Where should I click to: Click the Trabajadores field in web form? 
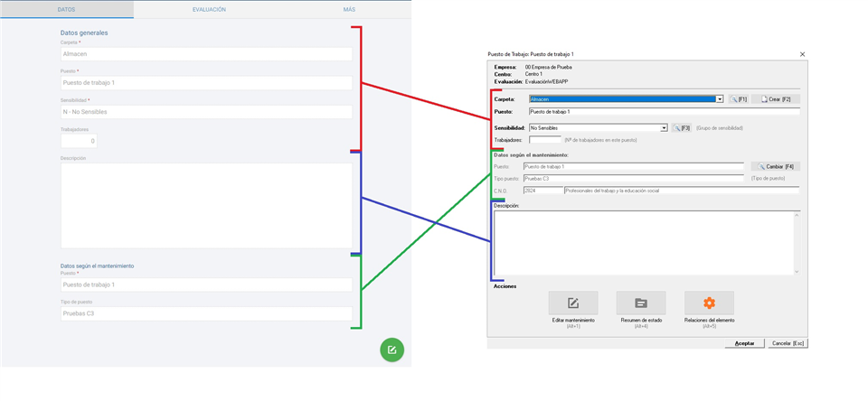coord(79,141)
